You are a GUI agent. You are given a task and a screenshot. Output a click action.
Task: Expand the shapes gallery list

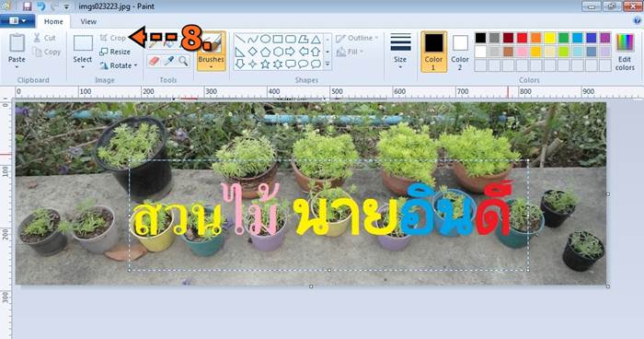pos(328,64)
